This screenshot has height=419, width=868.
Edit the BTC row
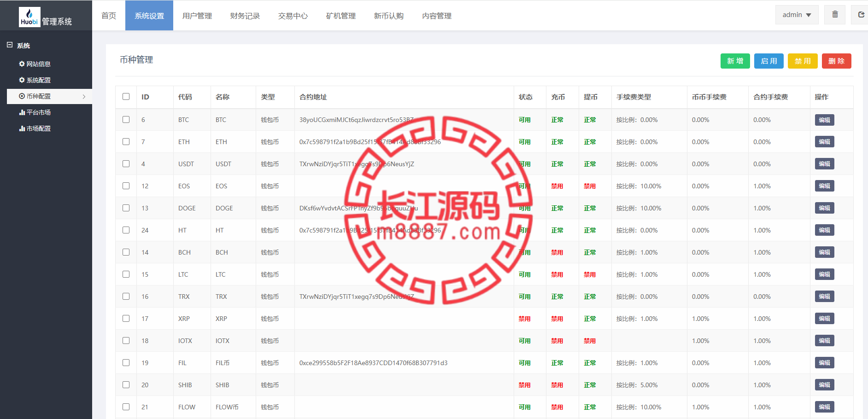coord(825,120)
